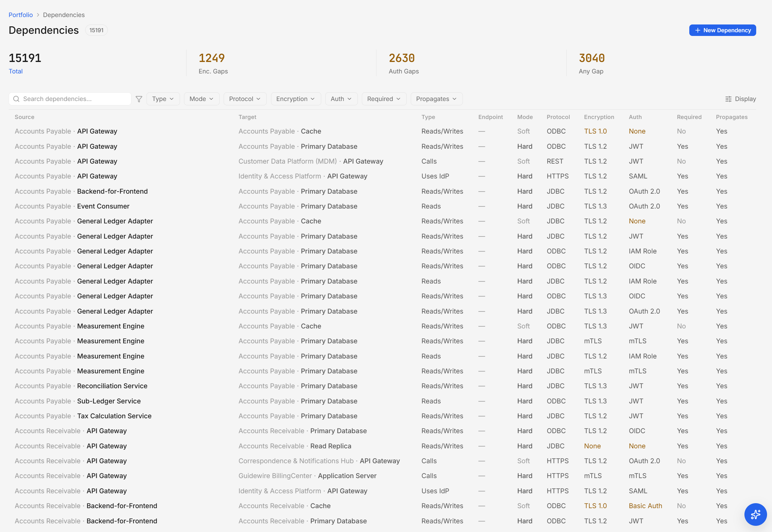Select the Sub-Ledger Service row
The width and height of the screenshot is (772, 532).
pos(382,401)
